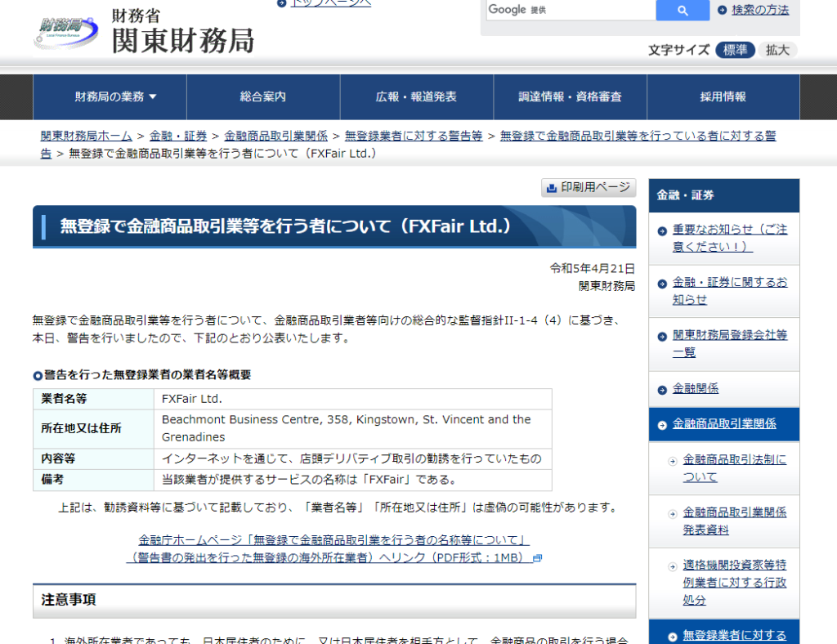Click the page title mentioning FXFair Ltd.
837x644 pixels.
(285, 226)
